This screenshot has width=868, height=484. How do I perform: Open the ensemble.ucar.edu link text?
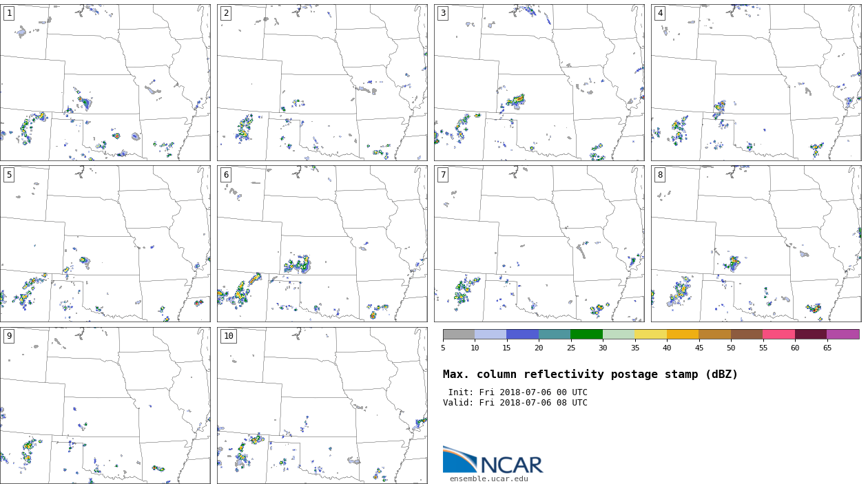(x=488, y=478)
